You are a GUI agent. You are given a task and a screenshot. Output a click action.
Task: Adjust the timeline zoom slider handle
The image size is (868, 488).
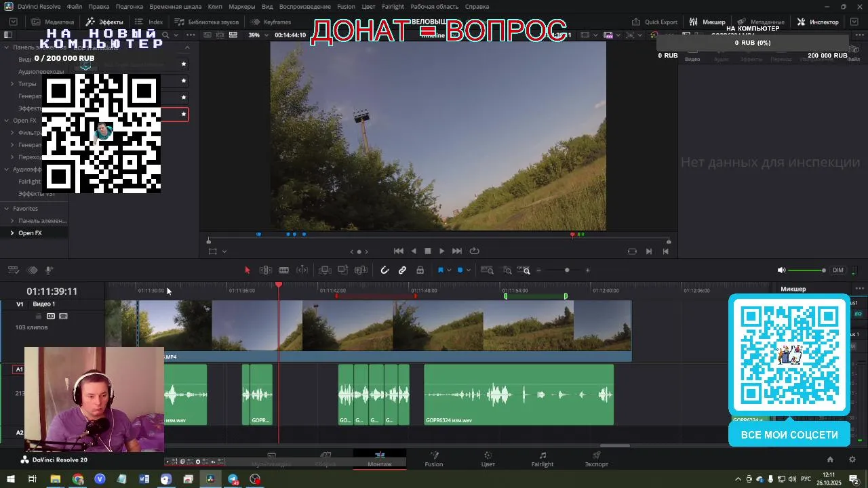[x=567, y=270]
